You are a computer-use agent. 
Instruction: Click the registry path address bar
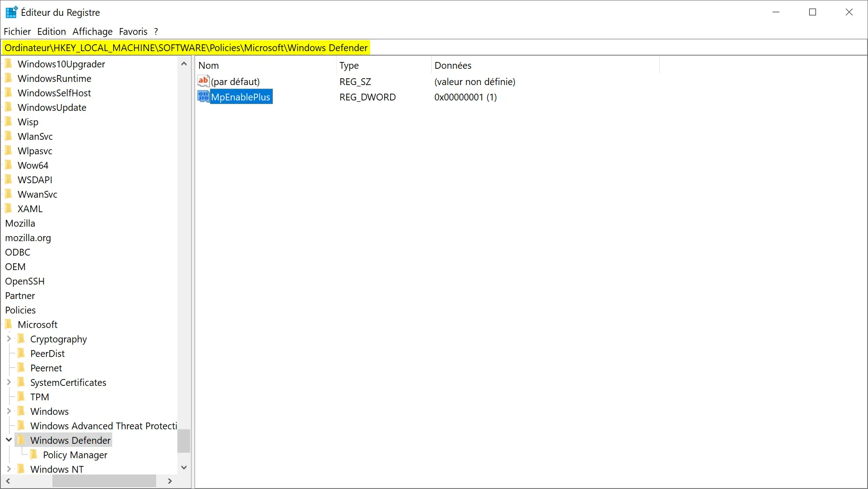(434, 47)
